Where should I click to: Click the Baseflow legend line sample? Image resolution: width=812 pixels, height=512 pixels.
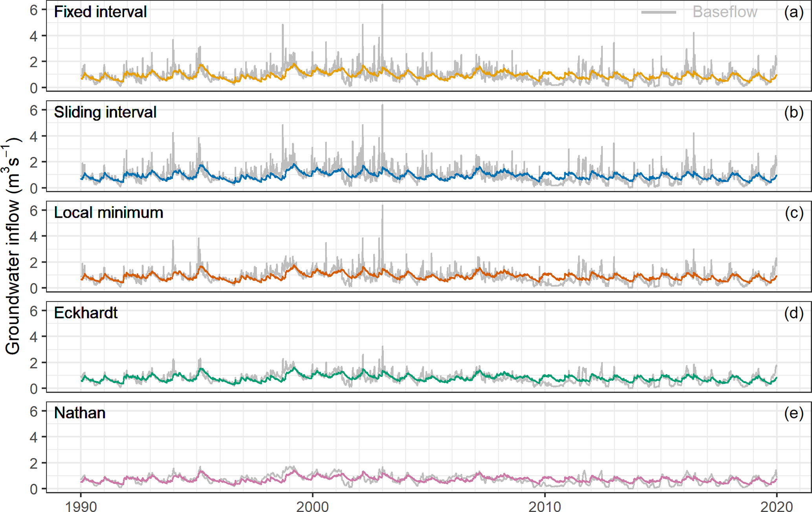(x=658, y=12)
